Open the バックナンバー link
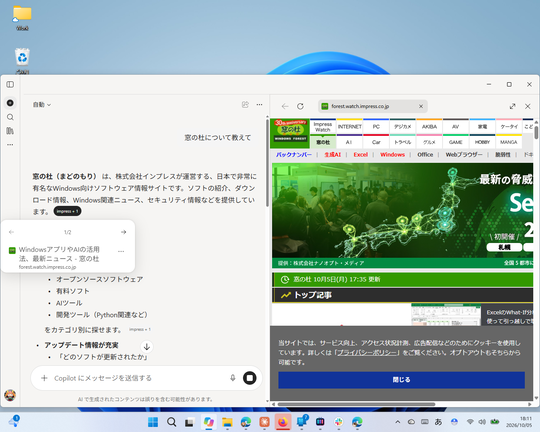The width and height of the screenshot is (540, 432). (x=294, y=155)
